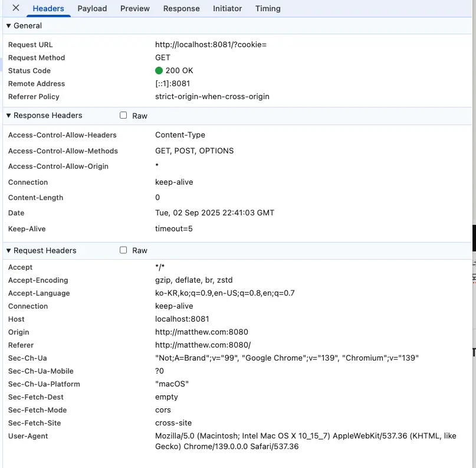Screen dimensions: 476x468
Task: Enable Raw view for Request Headers
Action: click(123, 250)
